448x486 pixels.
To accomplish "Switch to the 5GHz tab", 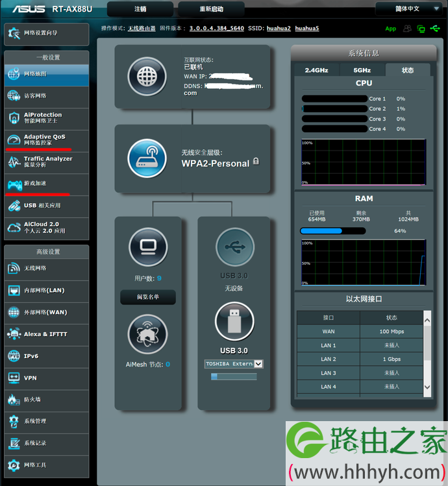I will point(362,70).
